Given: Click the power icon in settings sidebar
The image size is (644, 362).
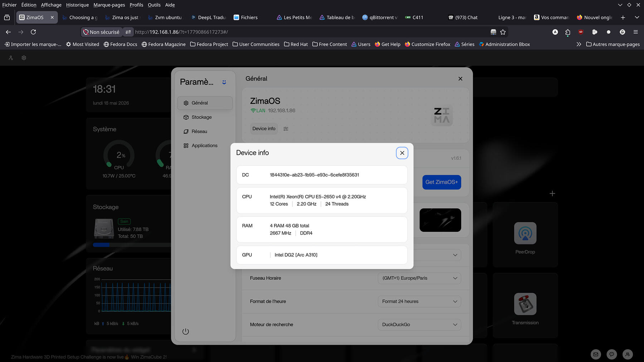Looking at the screenshot, I should 185,331.
